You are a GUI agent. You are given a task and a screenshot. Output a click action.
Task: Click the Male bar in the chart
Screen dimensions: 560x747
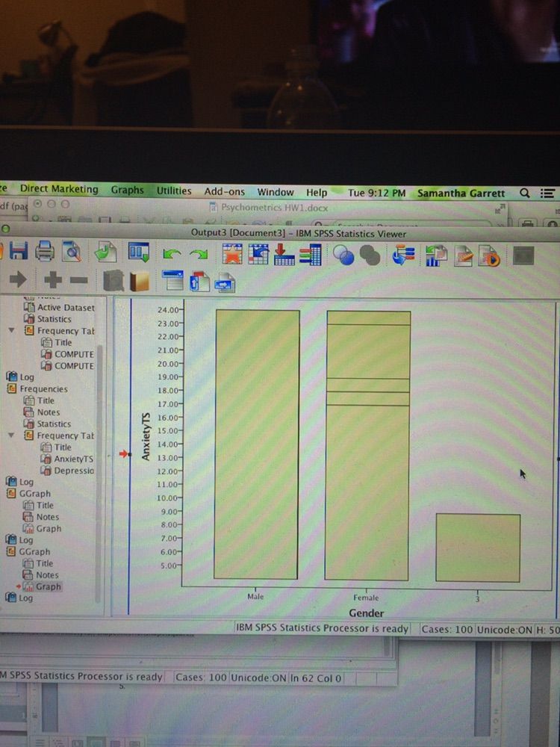[x=257, y=444]
